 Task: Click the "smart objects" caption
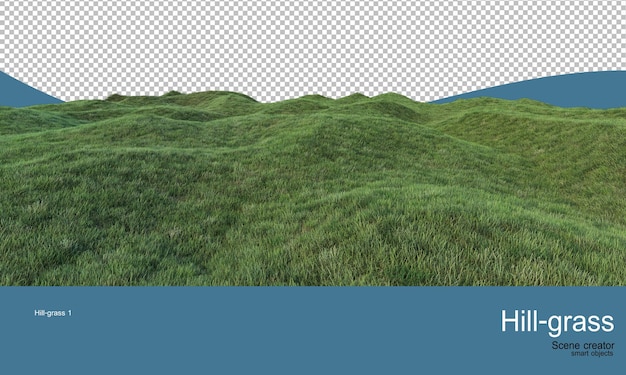(x=592, y=354)
